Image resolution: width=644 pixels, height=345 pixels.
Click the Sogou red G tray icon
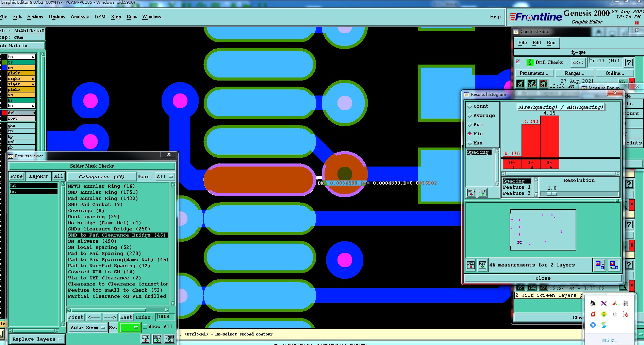[593, 314]
